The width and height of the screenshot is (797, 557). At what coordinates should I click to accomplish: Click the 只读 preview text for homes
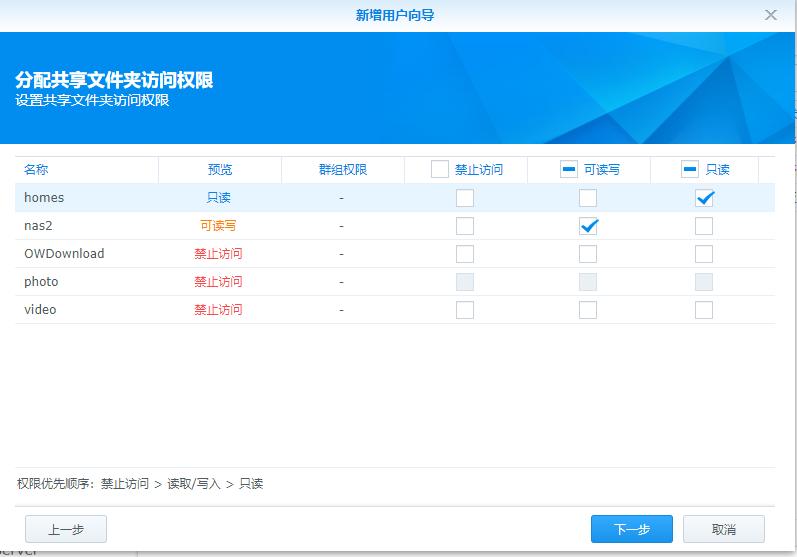[x=219, y=198]
